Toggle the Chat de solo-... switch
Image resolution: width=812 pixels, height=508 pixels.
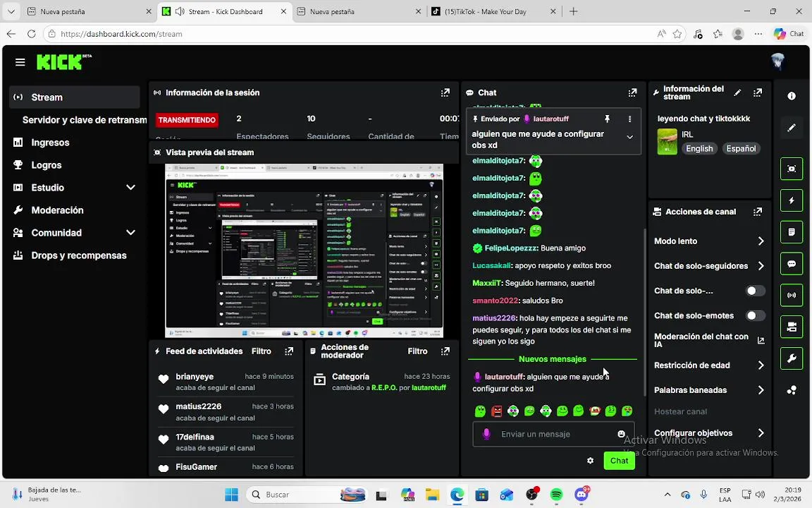(x=755, y=291)
